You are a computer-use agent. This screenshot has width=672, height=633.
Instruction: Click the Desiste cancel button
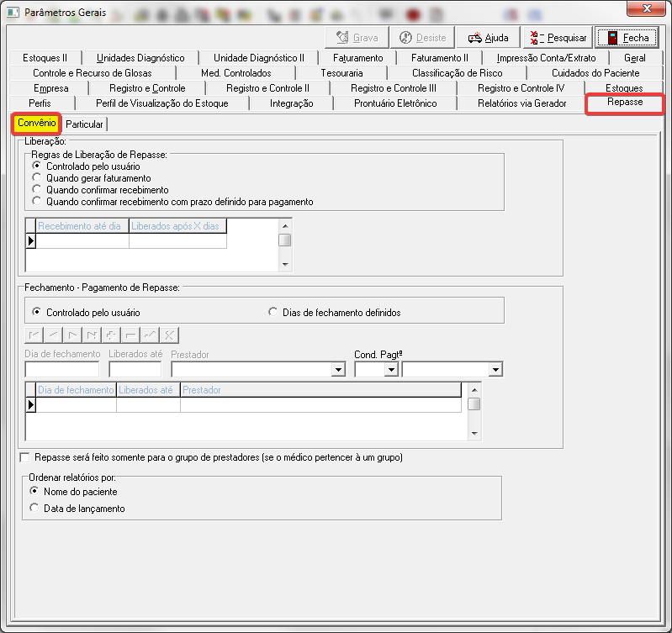click(x=422, y=38)
